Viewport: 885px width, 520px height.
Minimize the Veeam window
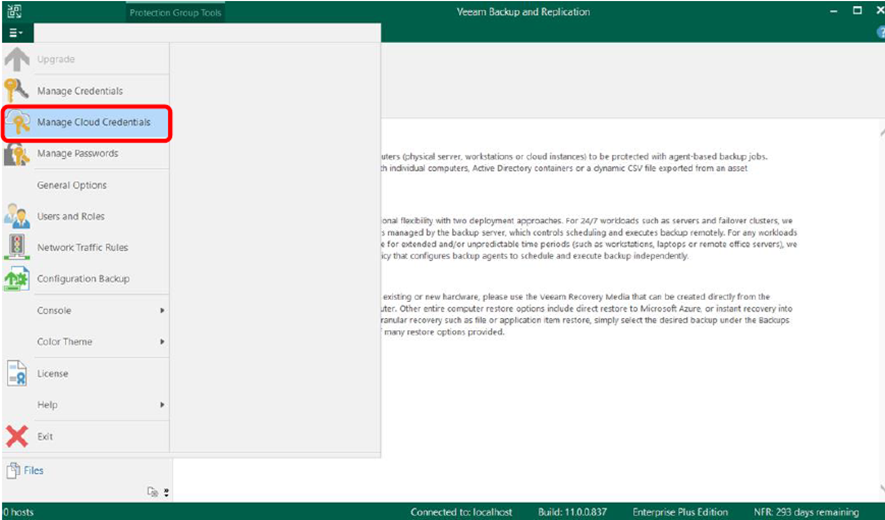point(835,11)
